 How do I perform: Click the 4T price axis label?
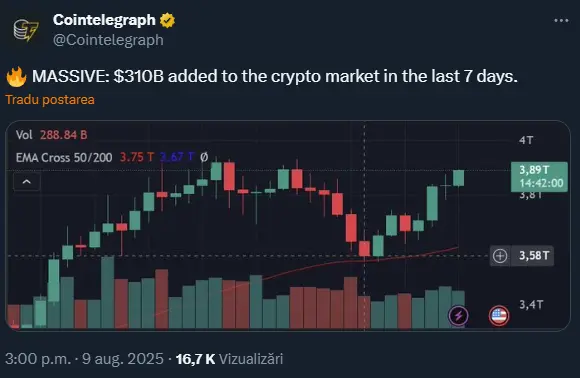coord(526,140)
